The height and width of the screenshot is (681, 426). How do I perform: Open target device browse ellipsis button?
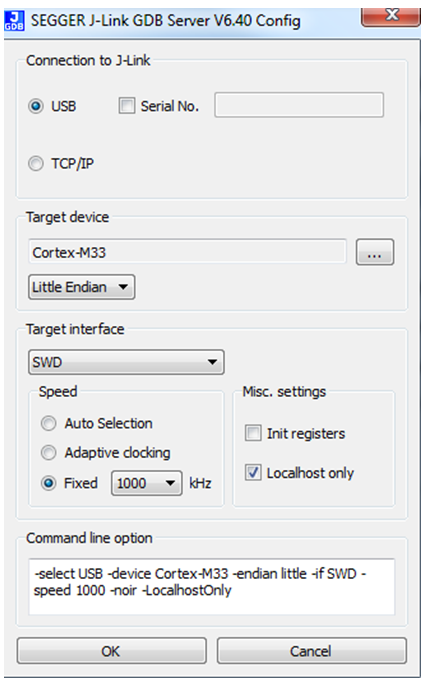(x=375, y=252)
